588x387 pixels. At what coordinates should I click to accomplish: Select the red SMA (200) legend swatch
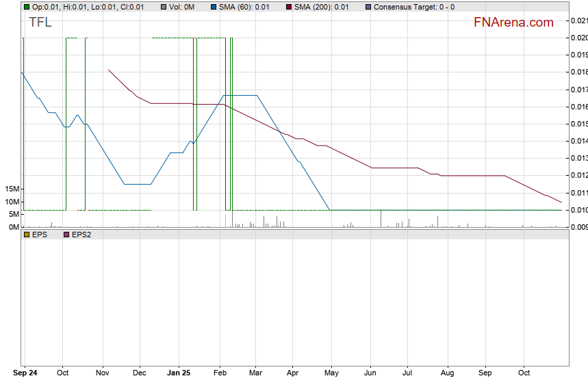coord(288,7)
